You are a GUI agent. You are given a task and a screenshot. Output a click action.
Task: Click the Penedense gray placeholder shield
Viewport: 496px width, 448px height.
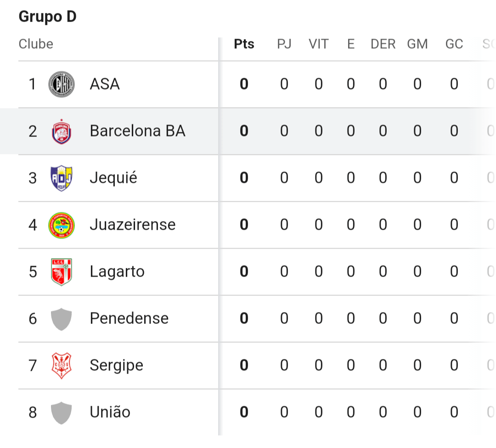[x=62, y=319]
